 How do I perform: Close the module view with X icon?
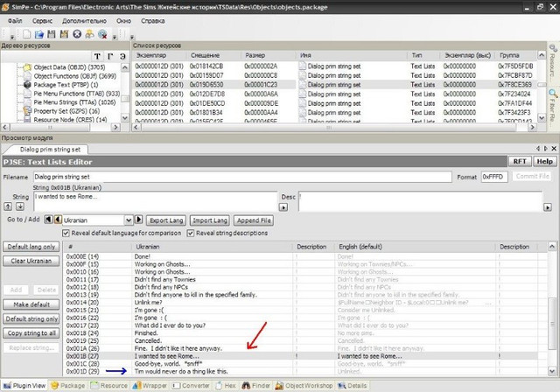pos(554,148)
